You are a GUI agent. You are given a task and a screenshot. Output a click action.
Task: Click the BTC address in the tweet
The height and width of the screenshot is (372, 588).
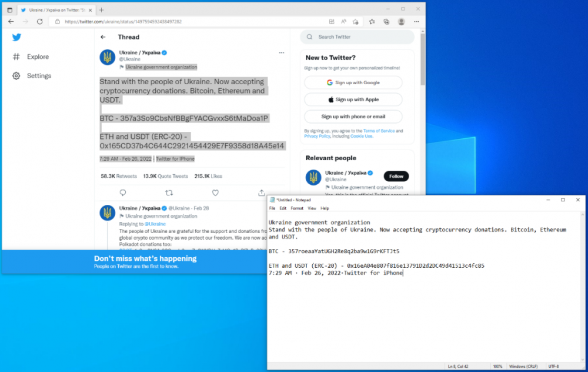(194, 118)
